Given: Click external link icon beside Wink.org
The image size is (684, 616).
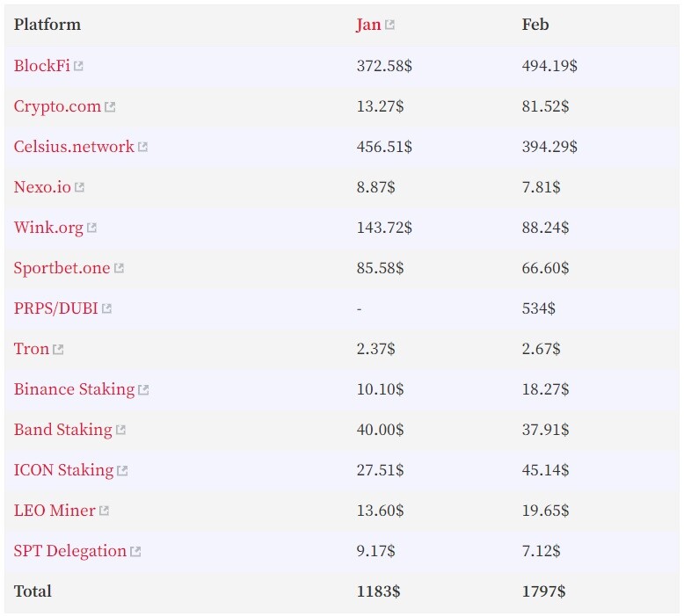Looking at the screenshot, I should pyautogui.click(x=92, y=228).
